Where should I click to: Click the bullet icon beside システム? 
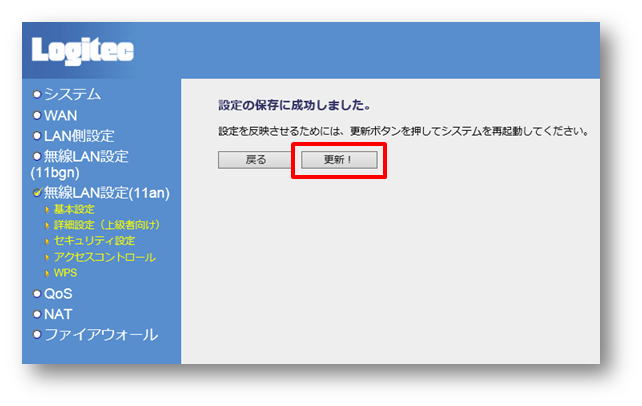[x=37, y=95]
